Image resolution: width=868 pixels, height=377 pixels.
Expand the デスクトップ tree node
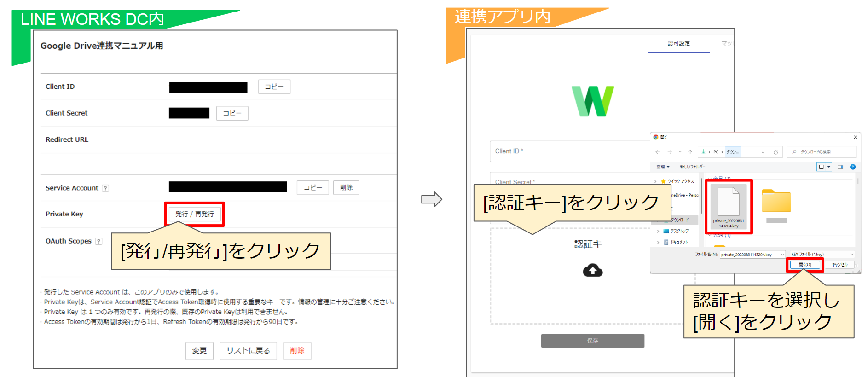pyautogui.click(x=658, y=231)
